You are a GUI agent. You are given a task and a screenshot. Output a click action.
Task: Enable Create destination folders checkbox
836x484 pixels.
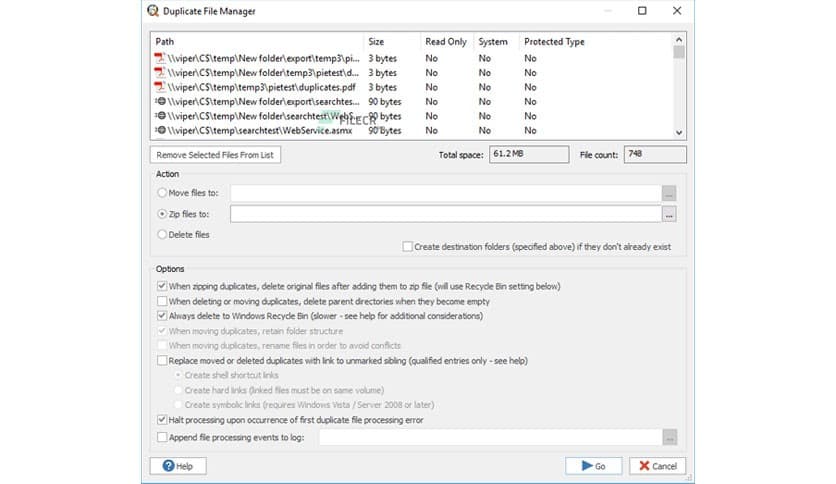coord(407,247)
